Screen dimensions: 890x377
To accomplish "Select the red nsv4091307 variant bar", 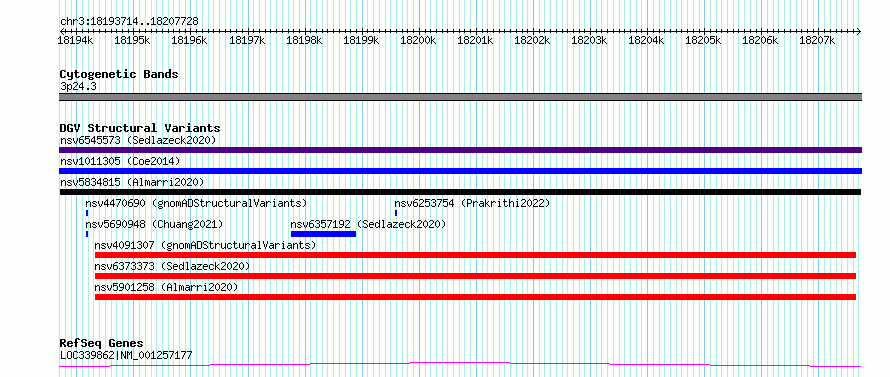I will coord(475,255).
